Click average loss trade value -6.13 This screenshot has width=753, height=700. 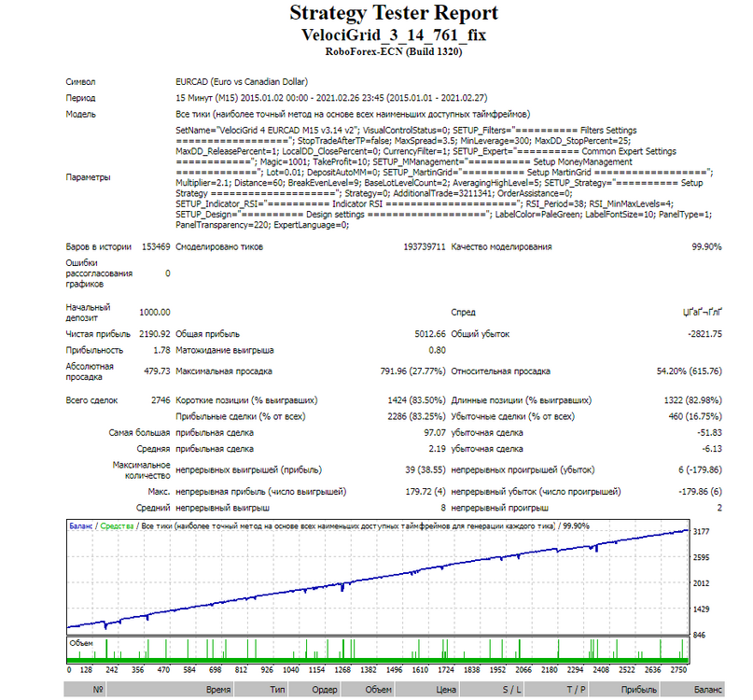712,449
